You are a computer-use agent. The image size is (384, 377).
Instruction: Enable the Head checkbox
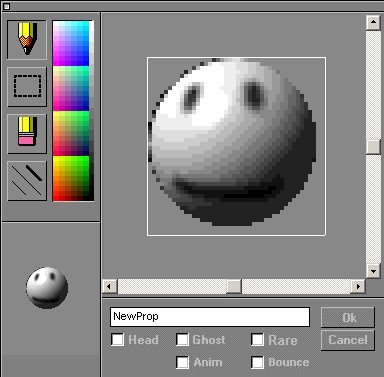click(x=117, y=340)
